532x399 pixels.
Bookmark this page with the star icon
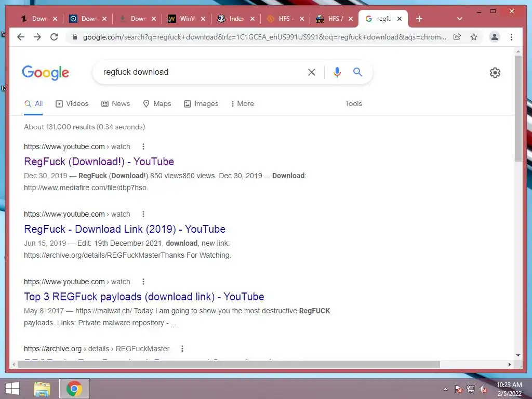point(474,37)
